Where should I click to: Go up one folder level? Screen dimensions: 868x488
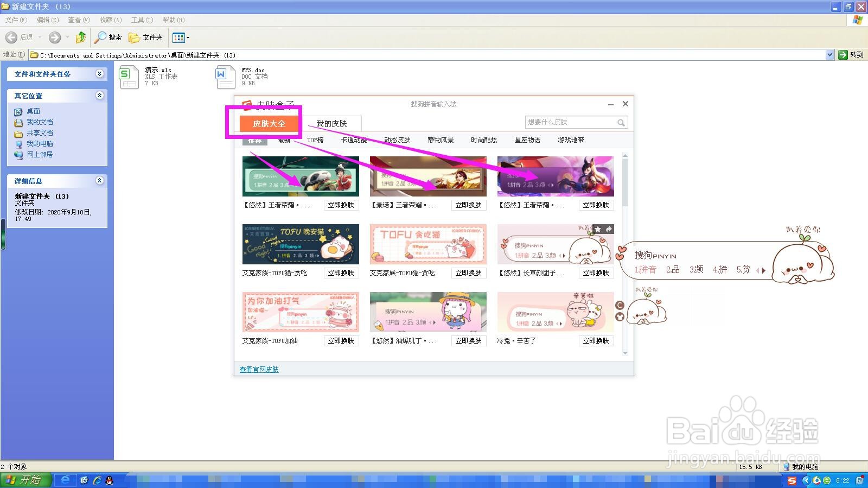click(81, 37)
